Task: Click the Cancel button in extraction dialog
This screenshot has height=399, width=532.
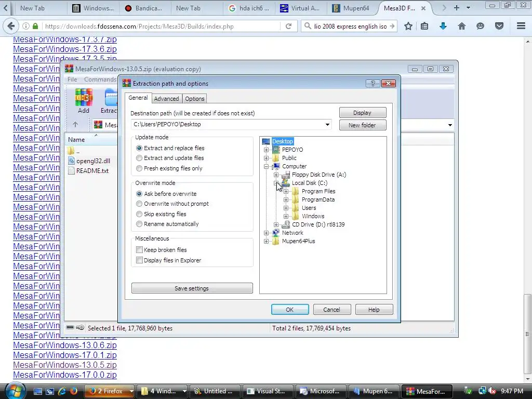Action: click(x=331, y=310)
